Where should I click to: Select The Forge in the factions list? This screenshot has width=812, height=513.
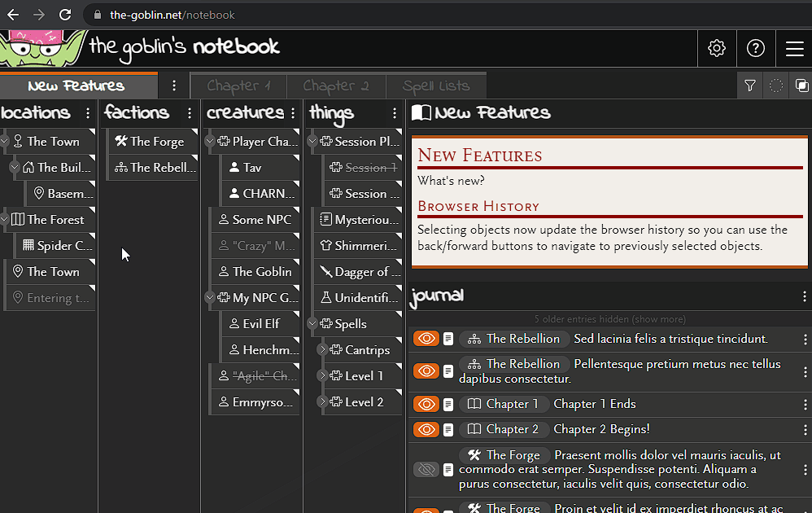pyautogui.click(x=153, y=142)
